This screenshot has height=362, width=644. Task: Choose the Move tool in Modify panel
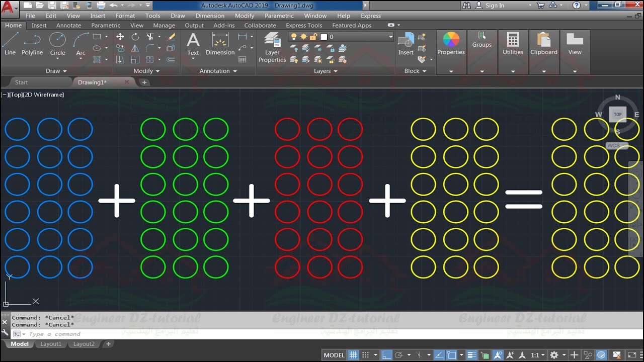point(120,37)
